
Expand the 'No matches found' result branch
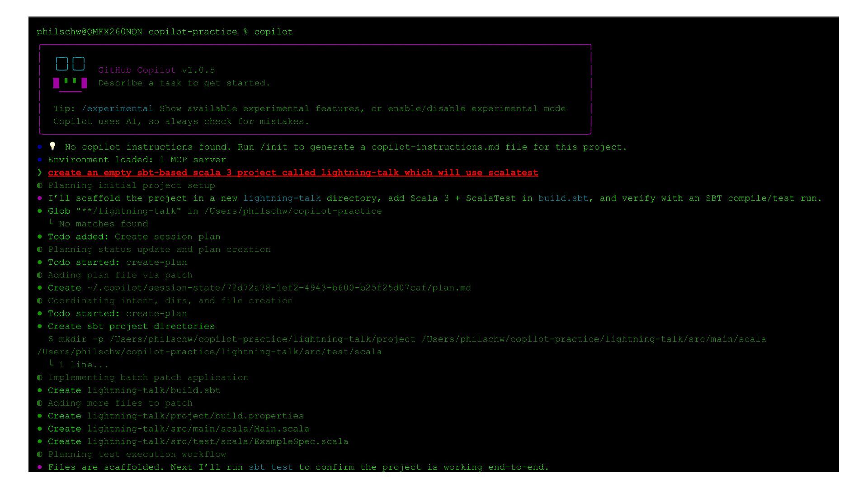pos(103,224)
